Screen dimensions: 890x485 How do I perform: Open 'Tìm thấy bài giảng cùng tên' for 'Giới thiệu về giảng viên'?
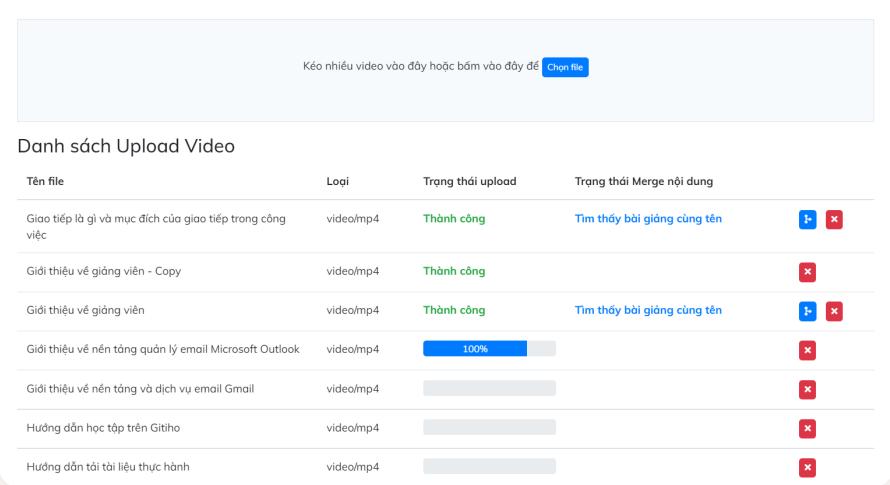[x=648, y=310]
